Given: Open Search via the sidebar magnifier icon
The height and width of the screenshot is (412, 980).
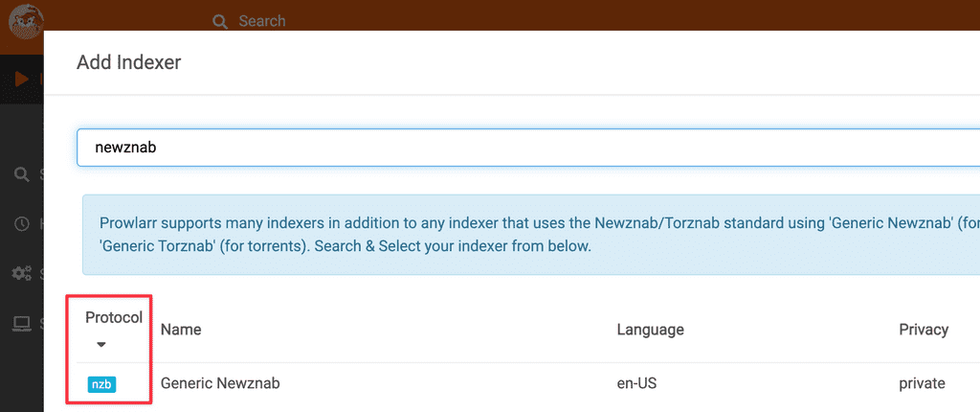Looking at the screenshot, I should pos(21,174).
